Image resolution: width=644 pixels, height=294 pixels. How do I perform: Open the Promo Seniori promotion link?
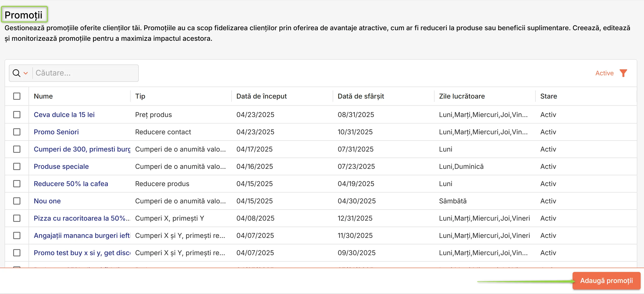56,132
